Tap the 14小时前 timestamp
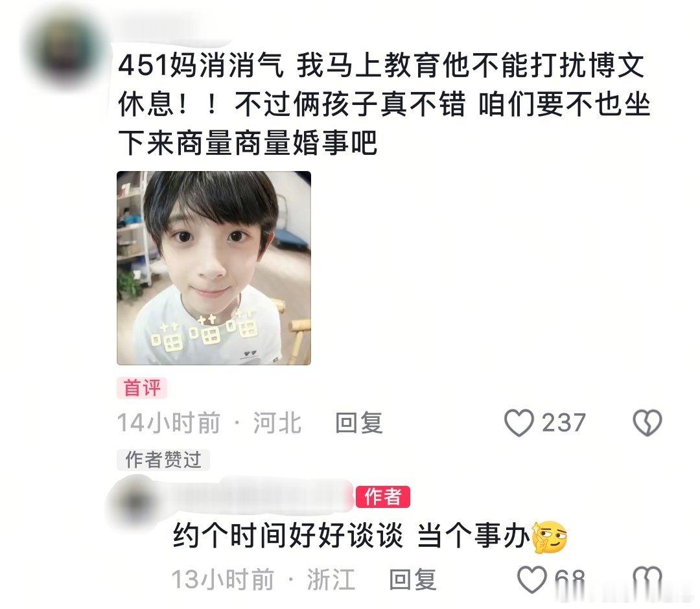Viewport: 700px width, 609px height. [169, 423]
